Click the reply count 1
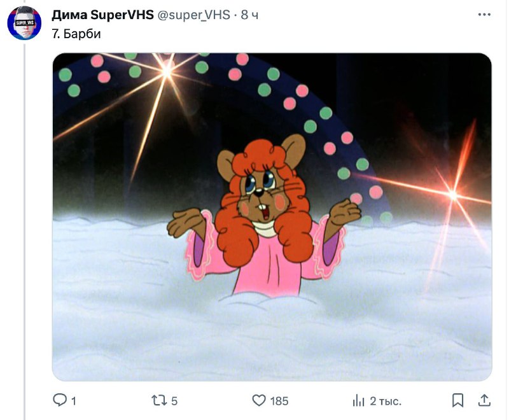 point(74,401)
